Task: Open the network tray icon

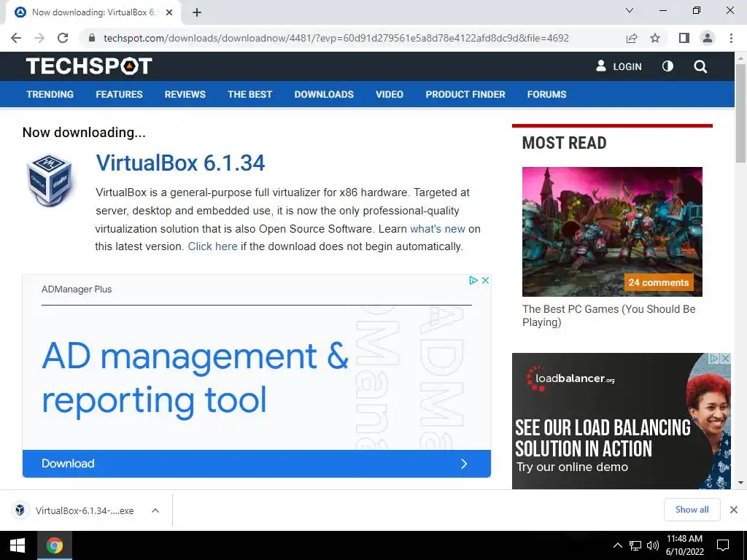Action: pos(635,545)
